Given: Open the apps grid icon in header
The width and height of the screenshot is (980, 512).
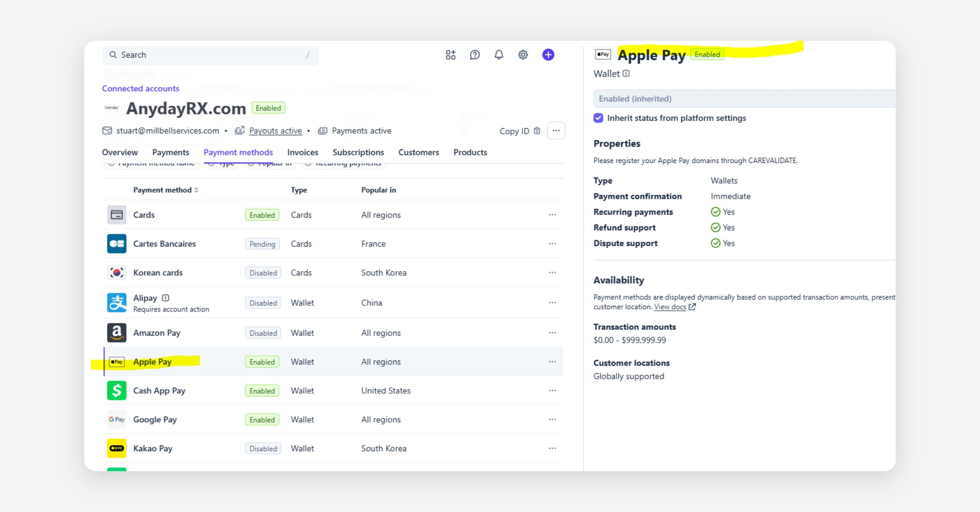Looking at the screenshot, I should click(x=450, y=55).
